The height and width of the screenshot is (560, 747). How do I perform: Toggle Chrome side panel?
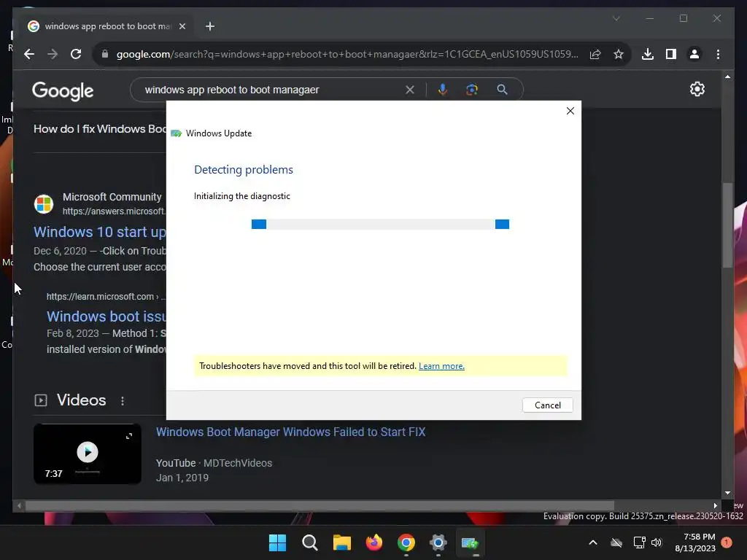point(671,54)
